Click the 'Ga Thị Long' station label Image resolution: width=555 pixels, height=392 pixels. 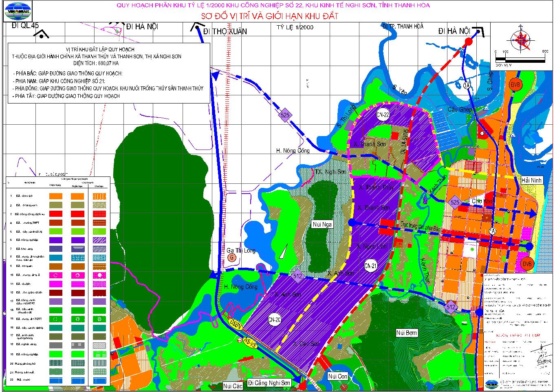click(x=241, y=250)
